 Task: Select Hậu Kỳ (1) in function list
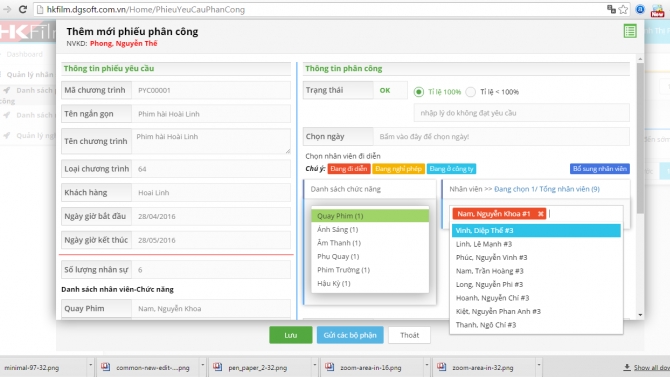tap(370, 283)
